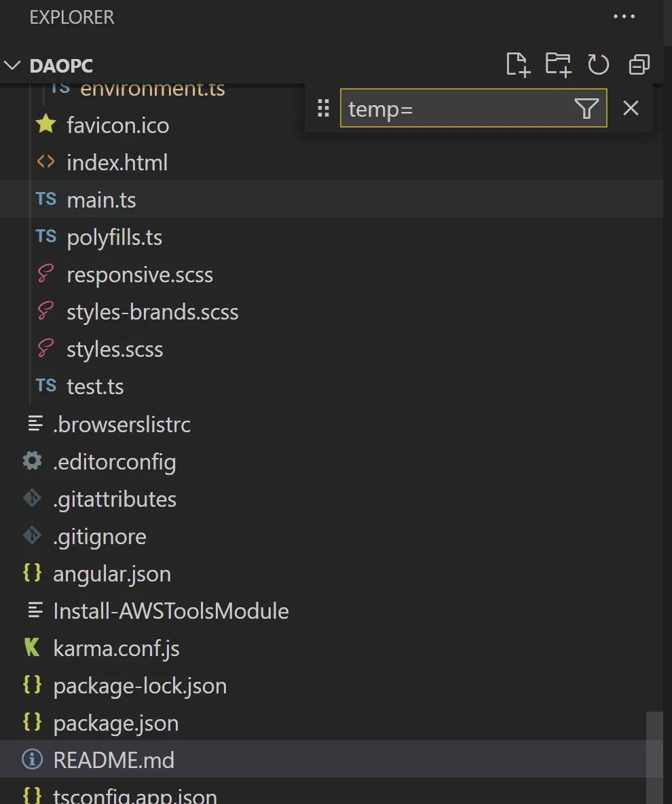The image size is (672, 804).
Task: Open the .gitignore file
Action: 99,536
